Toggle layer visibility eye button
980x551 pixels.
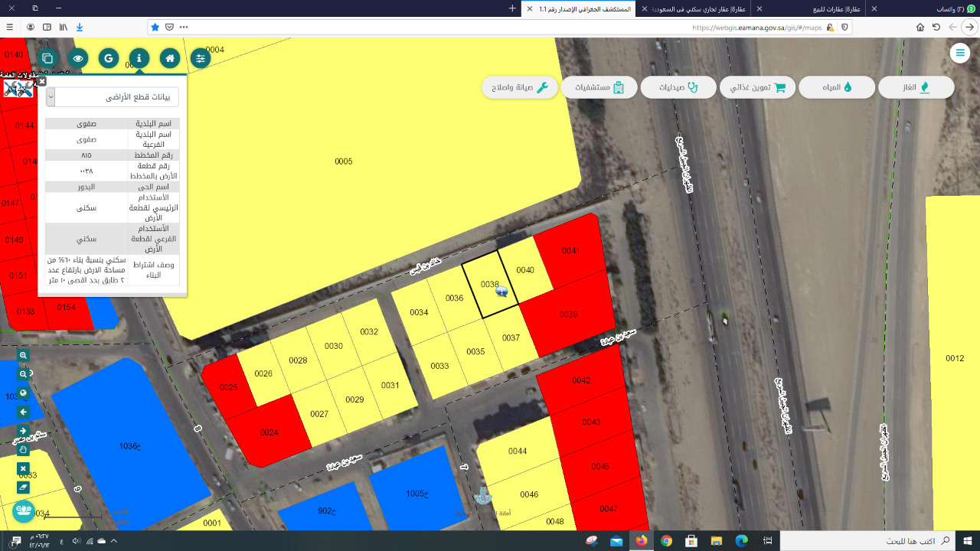coord(78,58)
